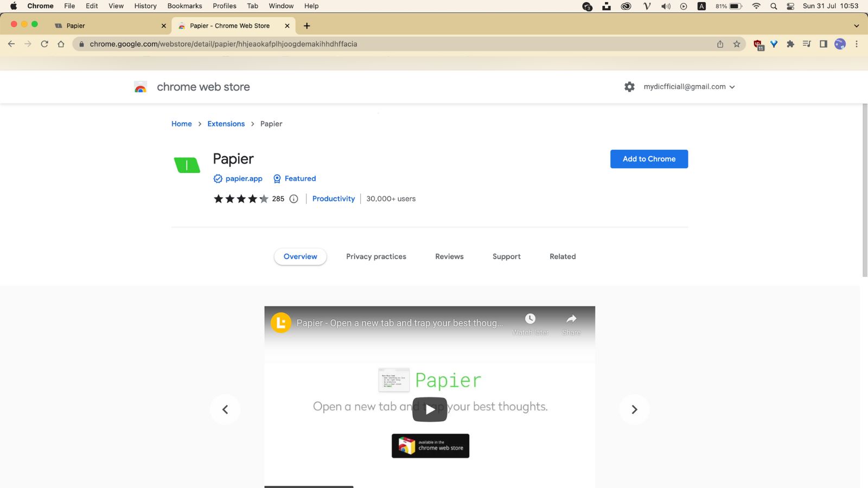Close the Papier - Chrome Web Store tab

[287, 25]
